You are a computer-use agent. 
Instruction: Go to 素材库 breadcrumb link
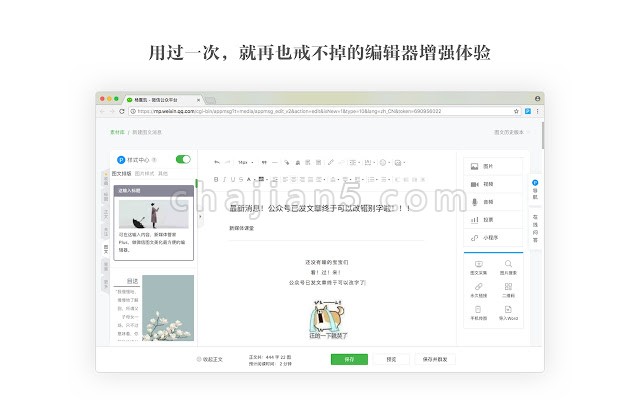pyautogui.click(x=117, y=132)
